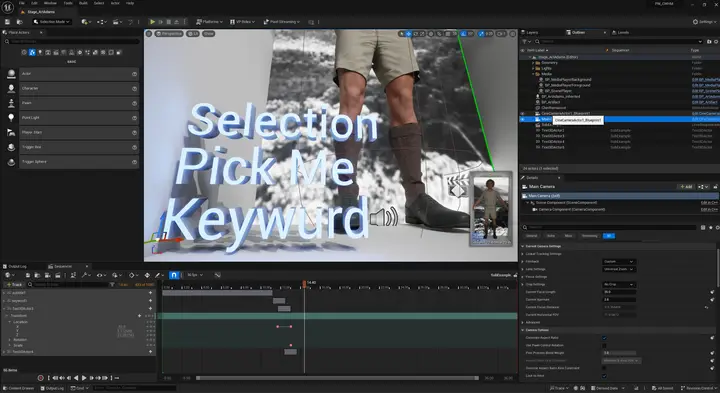This screenshot has width=720, height=393.
Task: Click the Stop simulation icon in toolbar
Action: [x=169, y=22]
